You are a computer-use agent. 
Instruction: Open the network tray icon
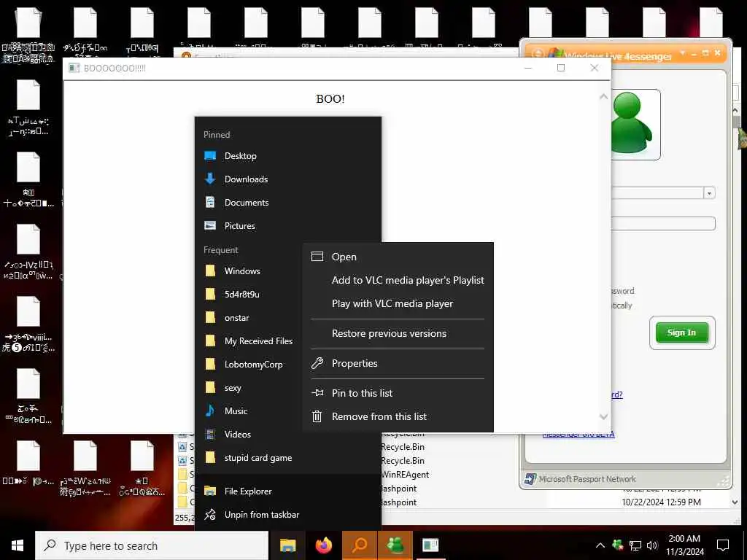point(635,545)
